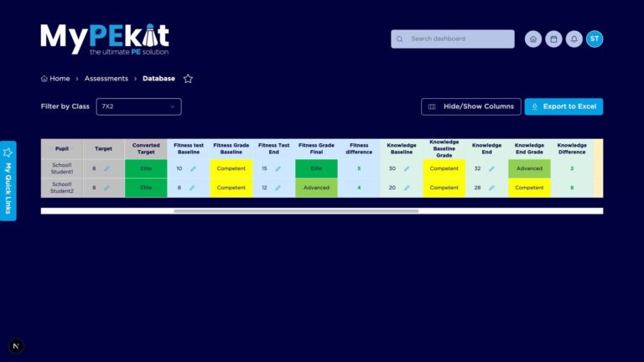
Task: Open the Filter by Class dropdown 7X2
Action: (x=139, y=106)
